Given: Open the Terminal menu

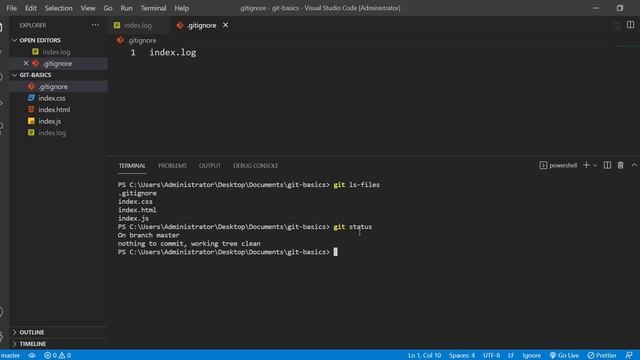Looking at the screenshot, I should [x=153, y=8].
